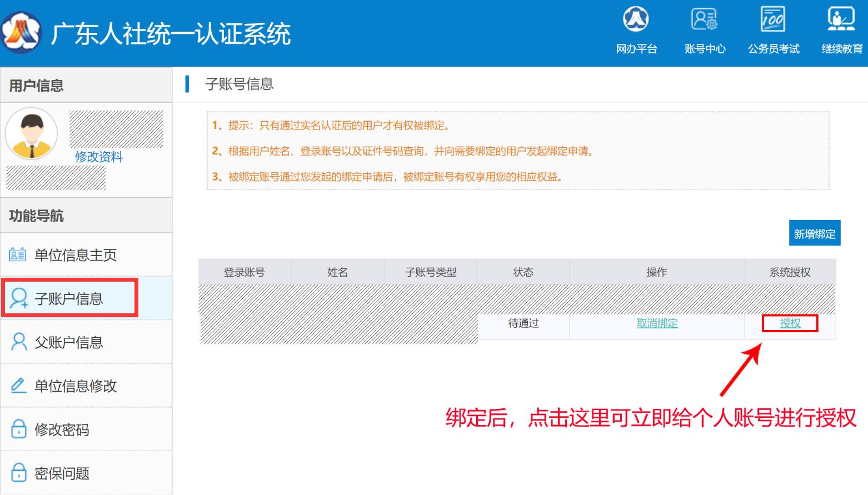The height and width of the screenshot is (495, 868).
Task: Click the 修改资料 link
Action: coord(99,157)
